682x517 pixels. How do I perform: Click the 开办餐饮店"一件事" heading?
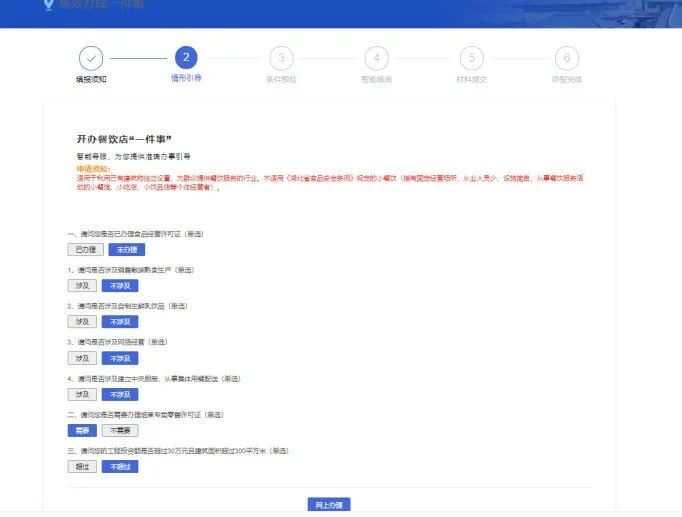[124, 139]
